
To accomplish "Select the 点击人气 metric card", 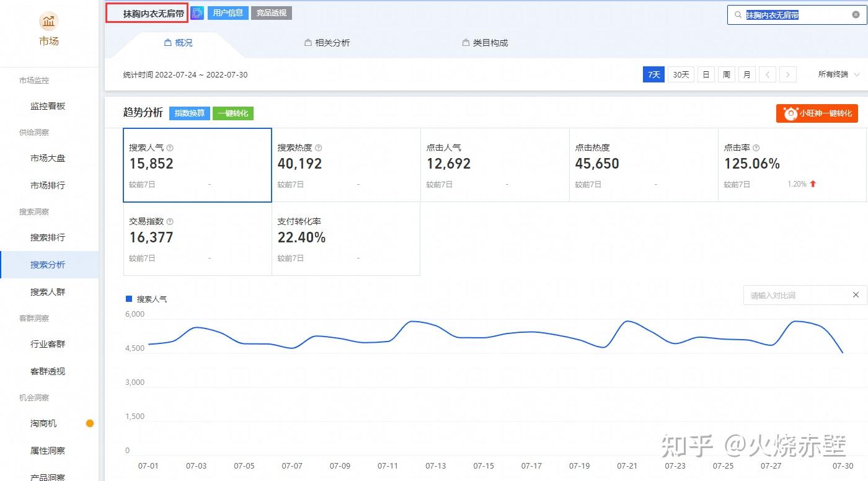I will click(495, 165).
